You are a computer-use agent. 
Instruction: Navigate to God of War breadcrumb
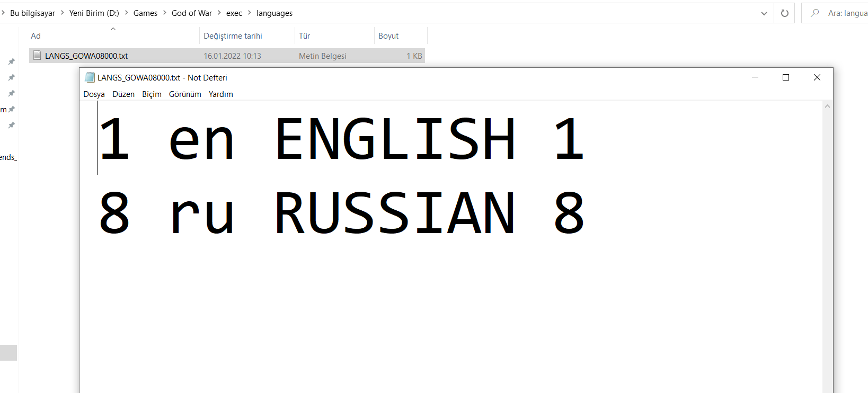[x=192, y=13]
